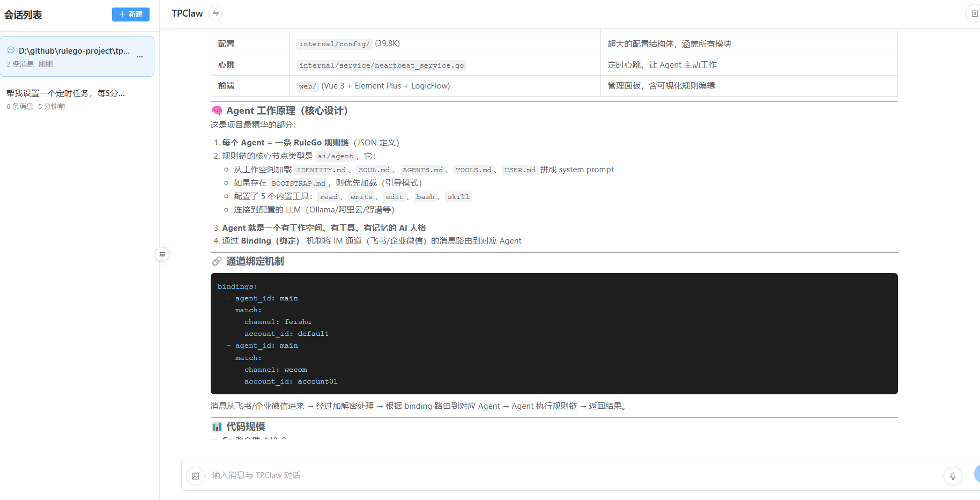Screen dimensions: 980x500
Task: Click the edit tool tag
Action: 395,197
